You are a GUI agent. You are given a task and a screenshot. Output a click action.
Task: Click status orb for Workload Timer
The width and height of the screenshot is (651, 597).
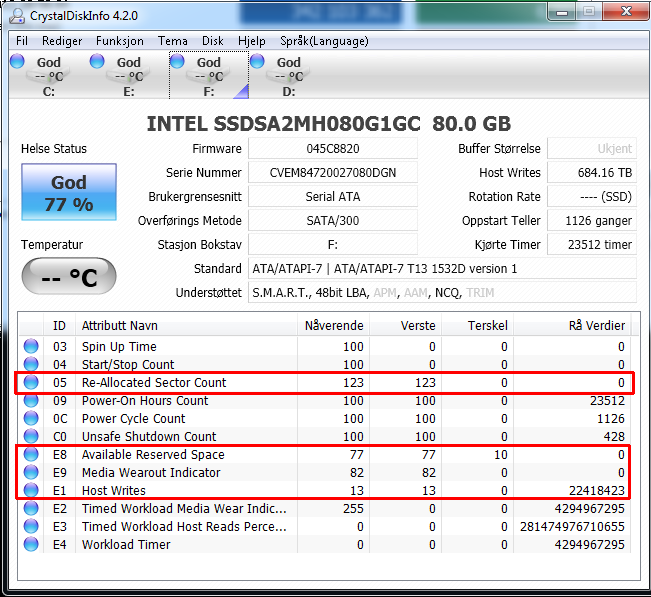[x=31, y=544]
